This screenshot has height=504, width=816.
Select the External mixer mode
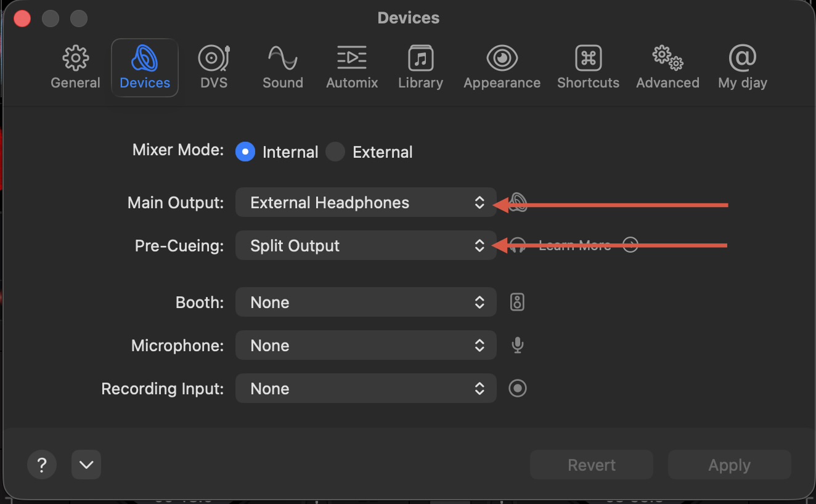(335, 152)
